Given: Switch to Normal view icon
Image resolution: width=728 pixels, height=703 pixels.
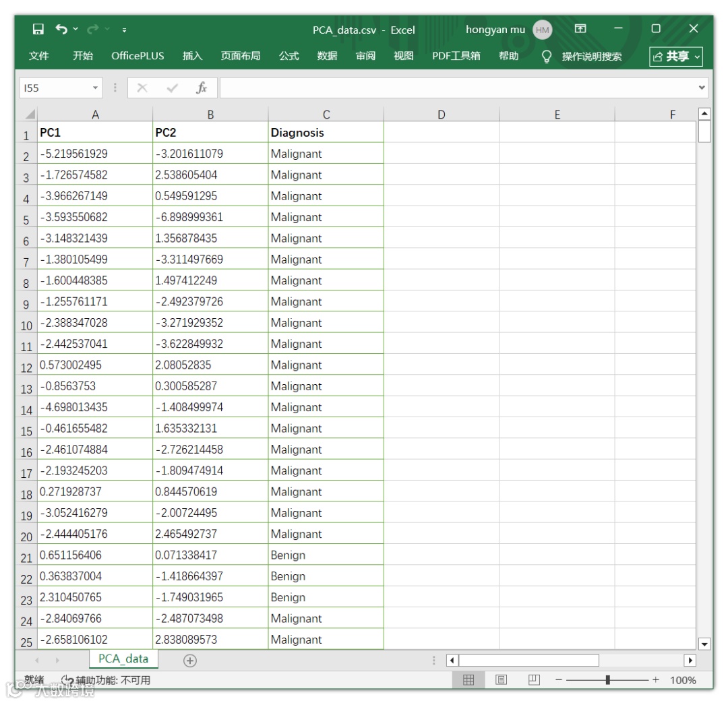Looking at the screenshot, I should coord(468,680).
